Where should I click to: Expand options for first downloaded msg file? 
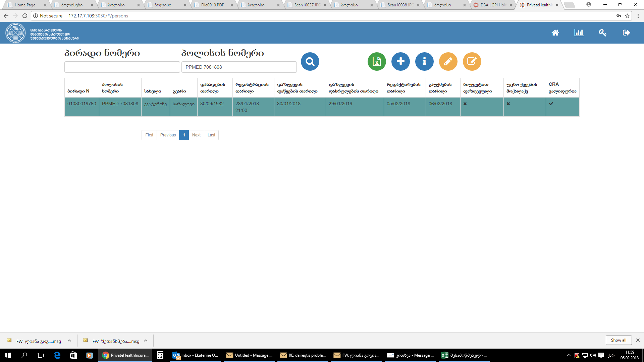tap(69, 341)
